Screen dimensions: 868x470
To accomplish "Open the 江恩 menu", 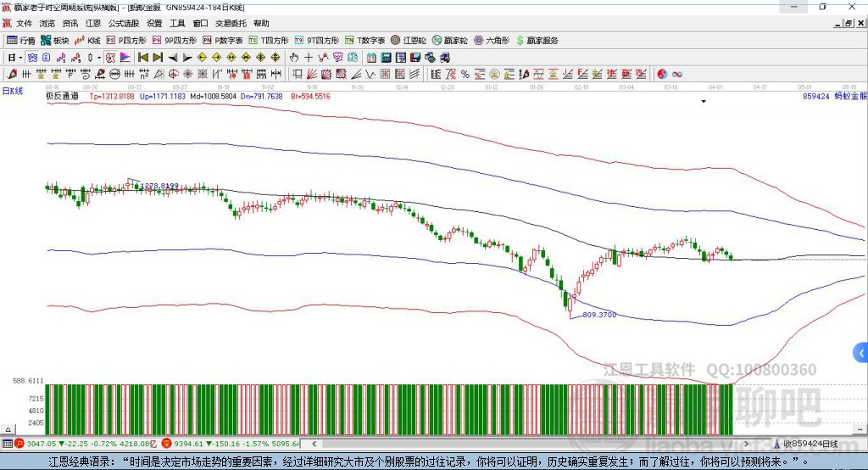I will coord(93,23).
